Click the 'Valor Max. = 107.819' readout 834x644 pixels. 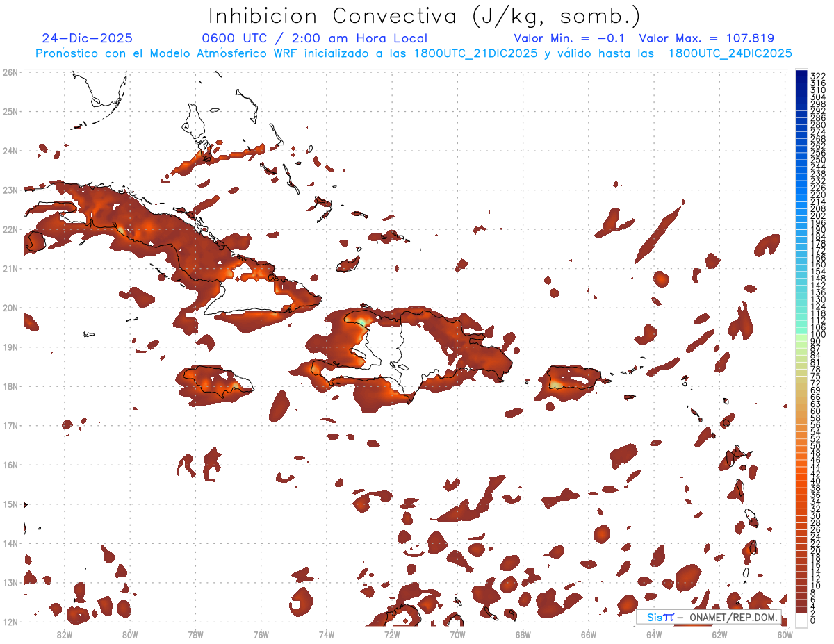tap(706, 38)
